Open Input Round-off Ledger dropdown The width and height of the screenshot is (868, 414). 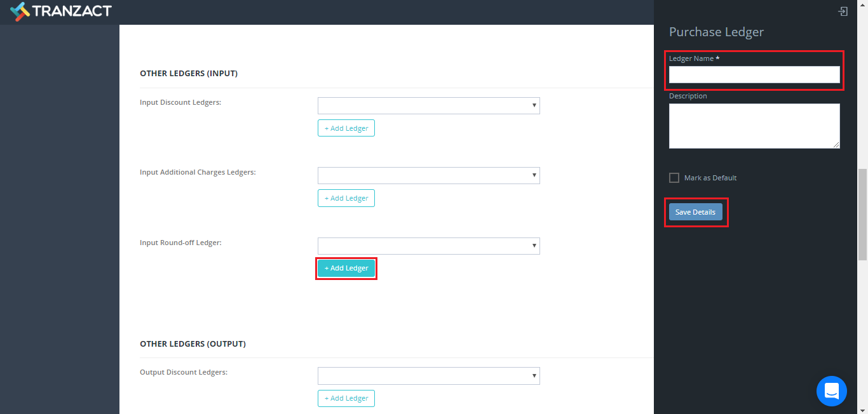pos(429,246)
